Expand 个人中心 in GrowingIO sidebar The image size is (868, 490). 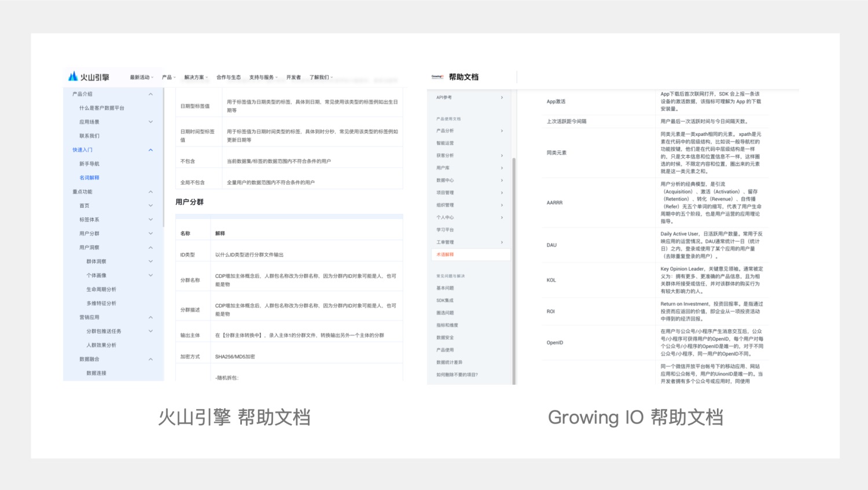pyautogui.click(x=502, y=218)
